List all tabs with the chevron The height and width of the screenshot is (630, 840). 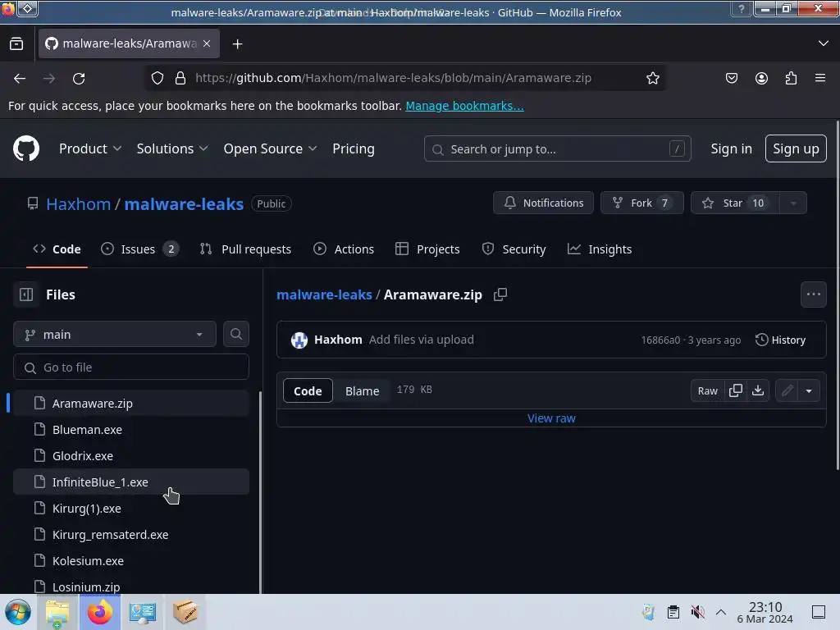click(824, 43)
